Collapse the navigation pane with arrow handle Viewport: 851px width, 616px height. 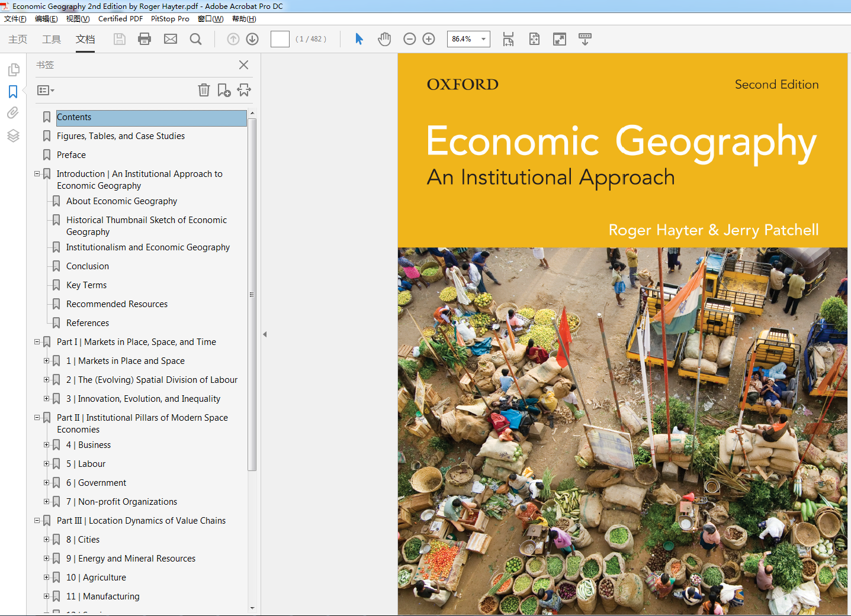265,334
